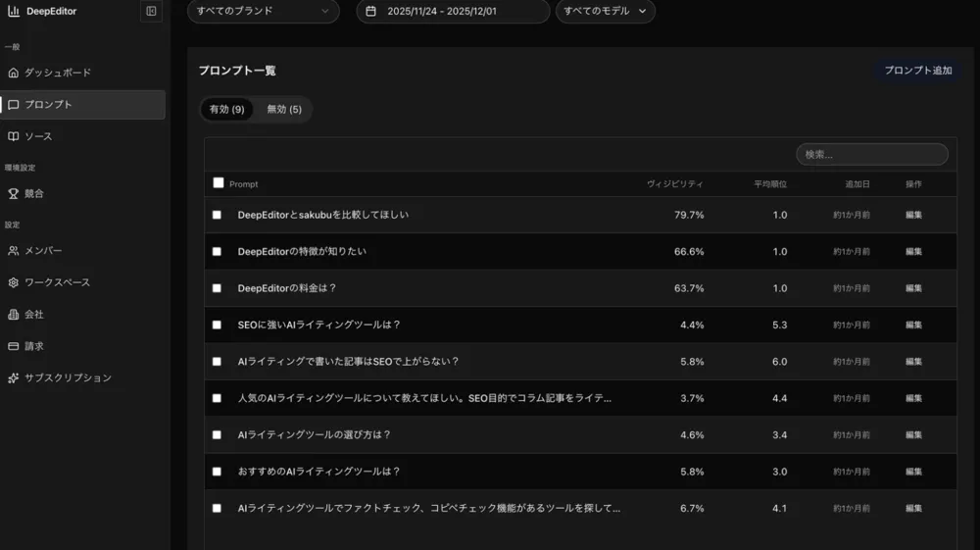Image resolution: width=980 pixels, height=550 pixels.
Task: Click the prompt text おすすめのAIライティングツールは？
Action: point(319,472)
